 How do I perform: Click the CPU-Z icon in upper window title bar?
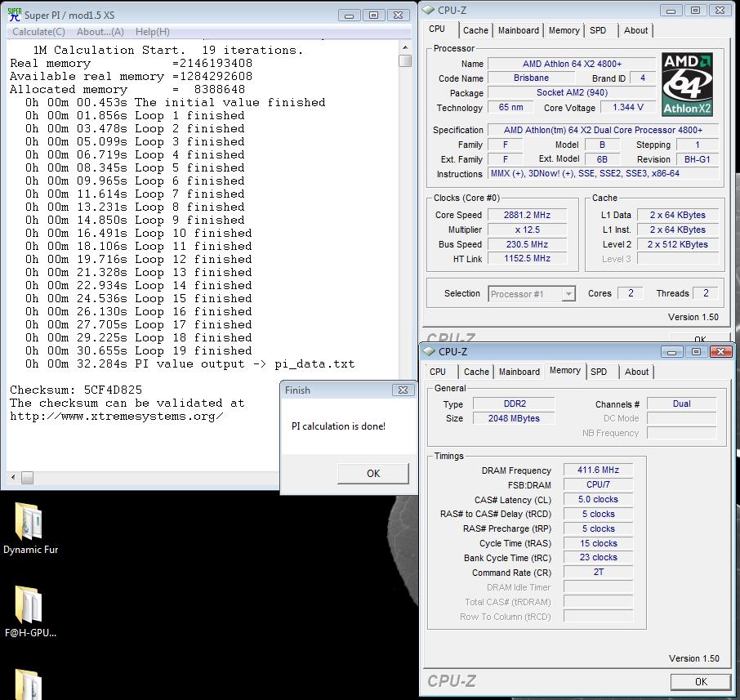tap(428, 10)
